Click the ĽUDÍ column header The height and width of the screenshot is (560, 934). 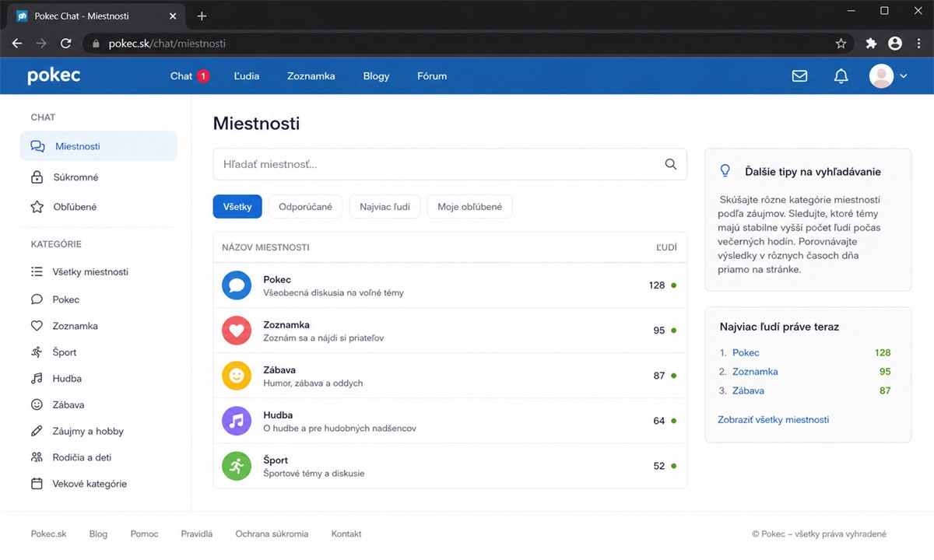[666, 247]
